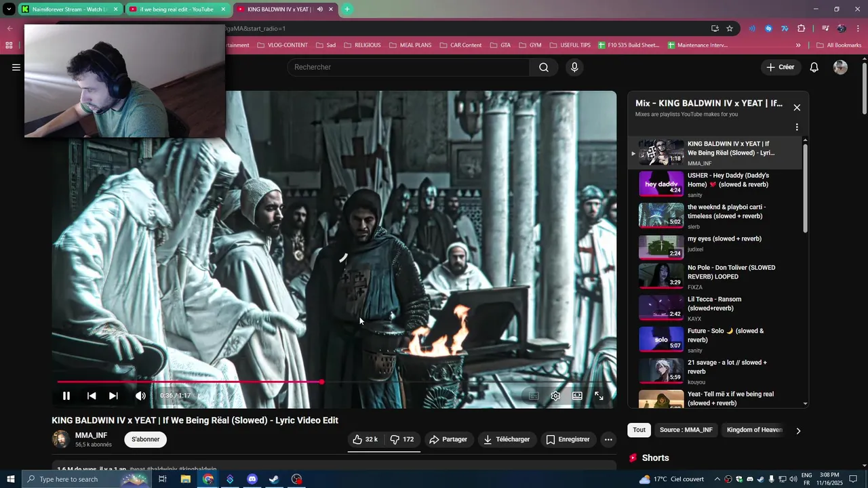Show more filter chips with arrow

(x=798, y=430)
